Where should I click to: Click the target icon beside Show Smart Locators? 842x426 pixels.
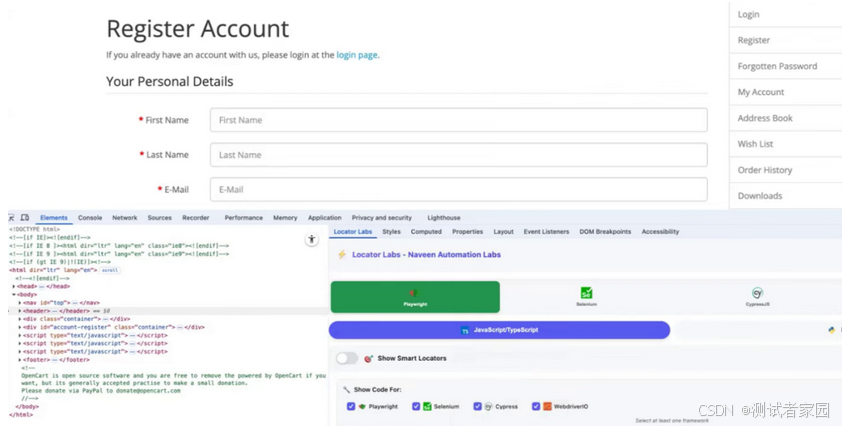point(368,358)
